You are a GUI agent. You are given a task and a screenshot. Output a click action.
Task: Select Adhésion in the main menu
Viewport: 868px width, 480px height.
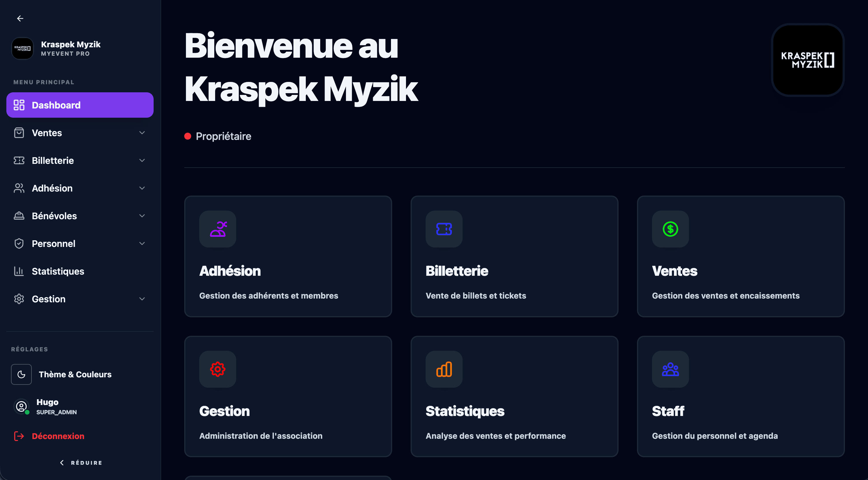coord(80,188)
